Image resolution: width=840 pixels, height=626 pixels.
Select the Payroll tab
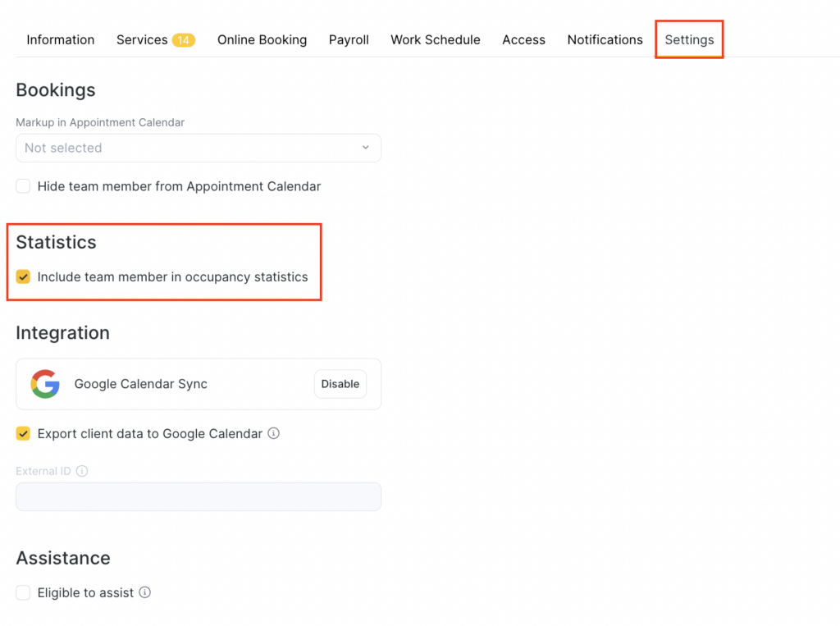(x=349, y=39)
